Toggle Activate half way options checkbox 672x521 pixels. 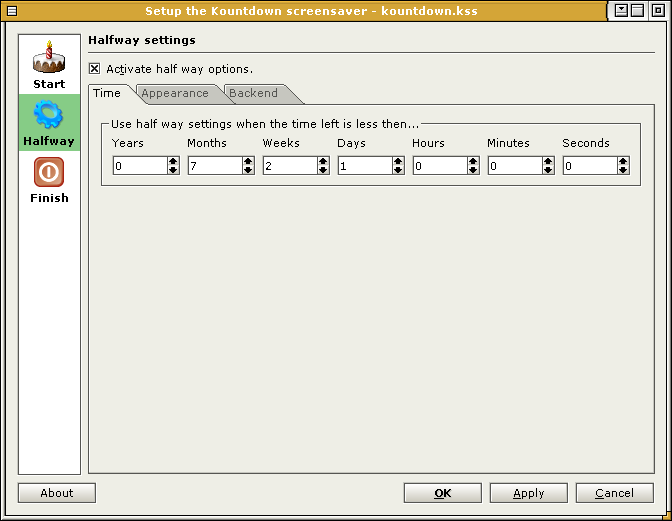coord(94,69)
